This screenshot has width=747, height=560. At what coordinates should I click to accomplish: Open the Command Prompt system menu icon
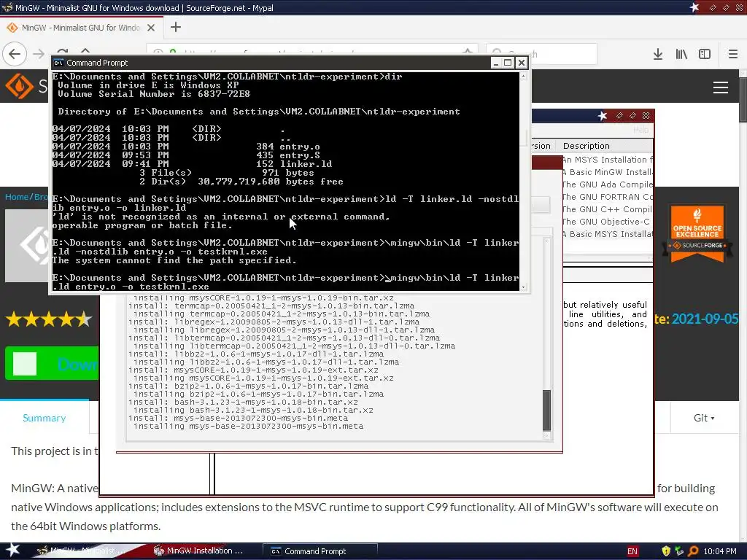tap(58, 63)
